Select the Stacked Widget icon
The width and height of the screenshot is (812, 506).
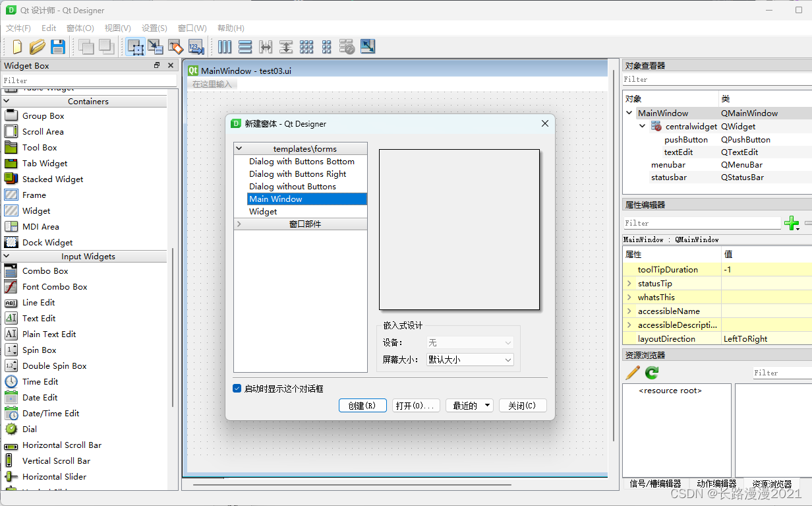point(11,179)
